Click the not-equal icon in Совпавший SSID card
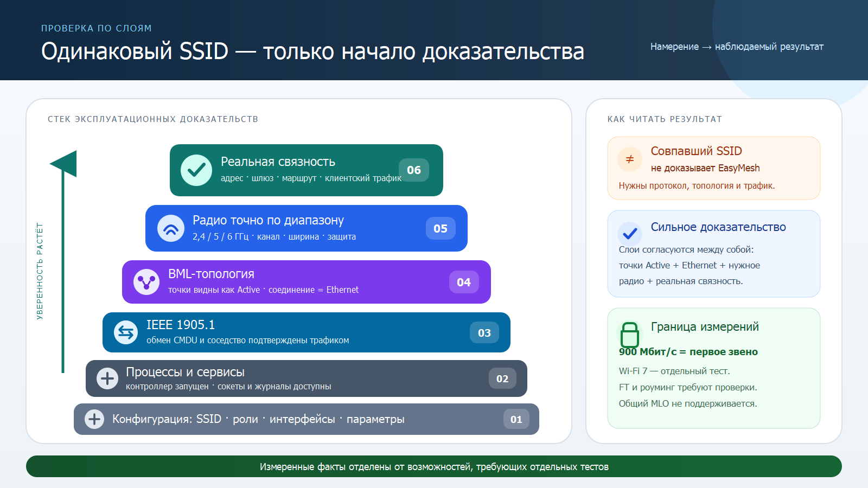This screenshot has height=488, width=868. [630, 159]
